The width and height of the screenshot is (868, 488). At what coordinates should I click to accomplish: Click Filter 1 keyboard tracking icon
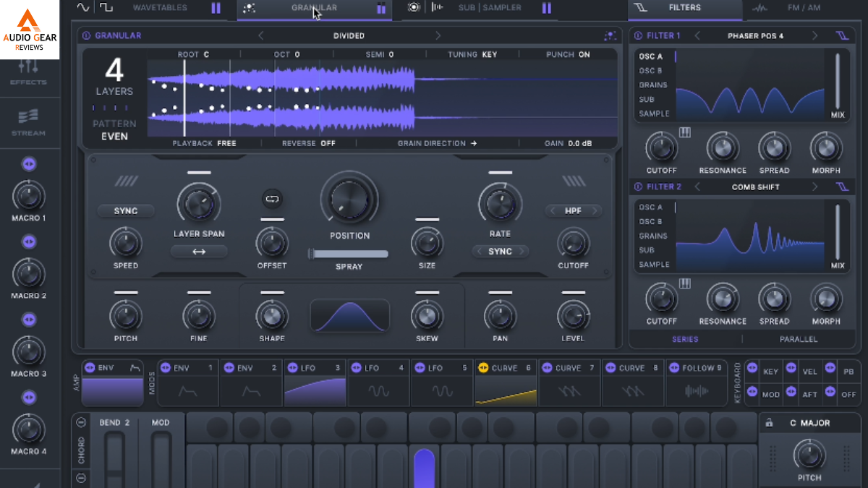coord(685,132)
